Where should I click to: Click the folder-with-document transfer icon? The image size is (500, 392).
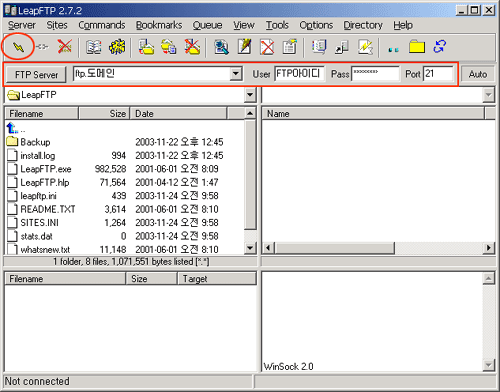[x=146, y=47]
